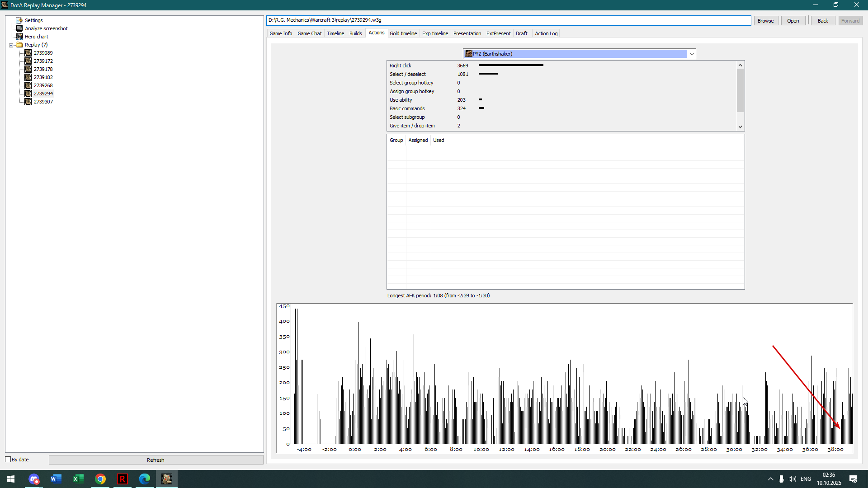This screenshot has width=868, height=488.
Task: Select replay 2739307 icon in tree
Action: 28,102
